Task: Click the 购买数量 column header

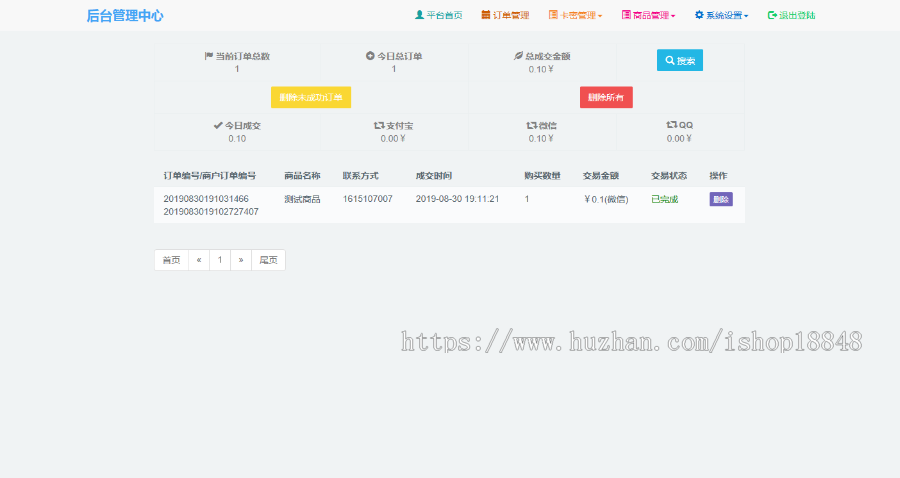Action: coord(542,176)
